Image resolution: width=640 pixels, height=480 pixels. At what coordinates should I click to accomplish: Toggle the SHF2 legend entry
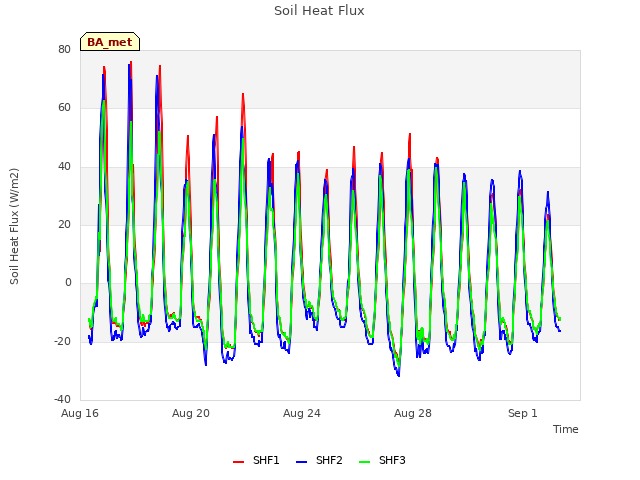point(319,460)
